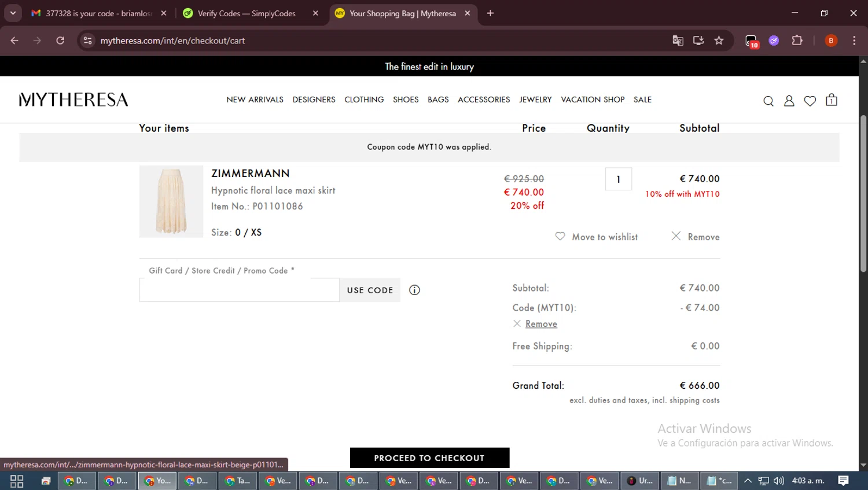The height and width of the screenshot is (490, 868).
Task: Click the Grand Total € 666.00 amount
Action: click(x=700, y=385)
